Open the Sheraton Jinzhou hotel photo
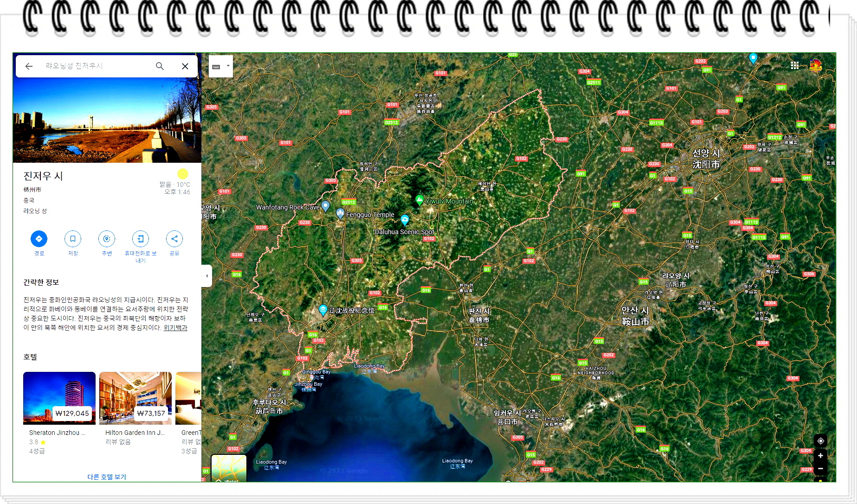Image resolution: width=857 pixels, height=504 pixels. (59, 398)
